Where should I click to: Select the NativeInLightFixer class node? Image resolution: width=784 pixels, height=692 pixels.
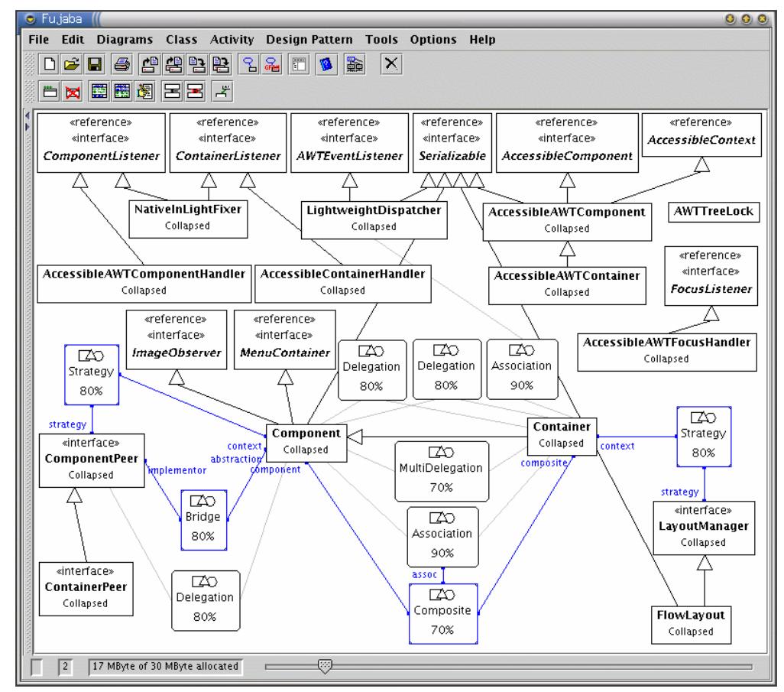(x=188, y=219)
